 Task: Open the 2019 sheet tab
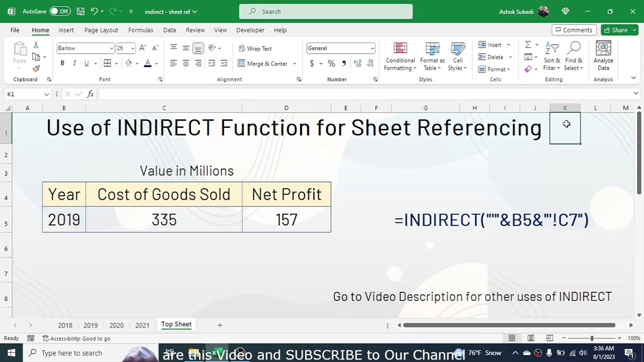pyautogui.click(x=91, y=325)
